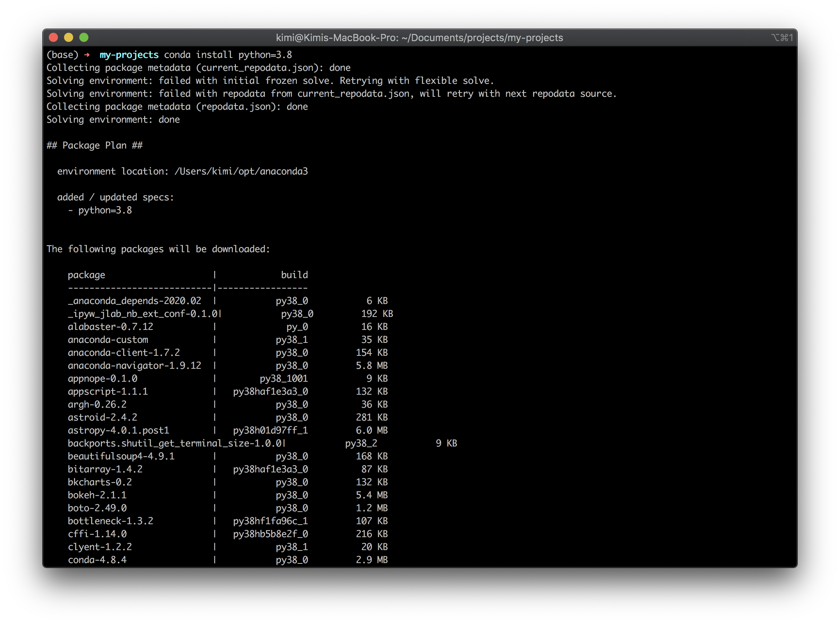
Task: Click the 'py38hf1fa96c_1' build string
Action: pyautogui.click(x=270, y=521)
